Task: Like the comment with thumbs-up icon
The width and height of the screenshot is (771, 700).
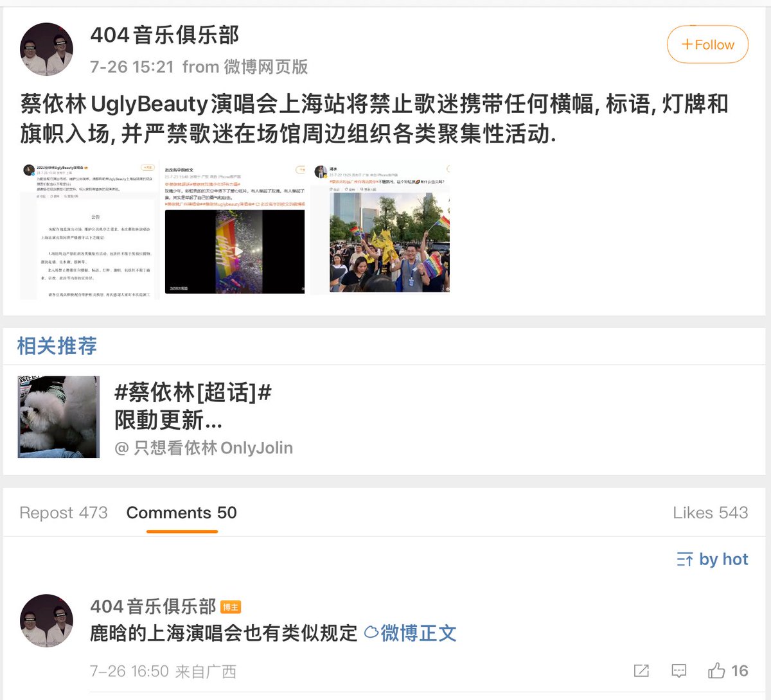Action: pyautogui.click(x=728, y=671)
